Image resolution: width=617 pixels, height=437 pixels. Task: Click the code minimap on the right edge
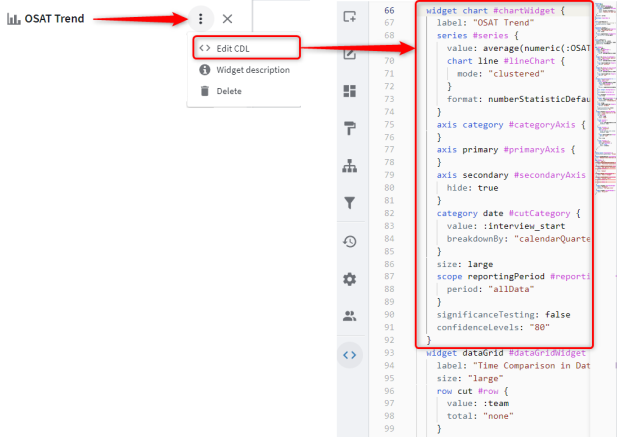point(605,98)
